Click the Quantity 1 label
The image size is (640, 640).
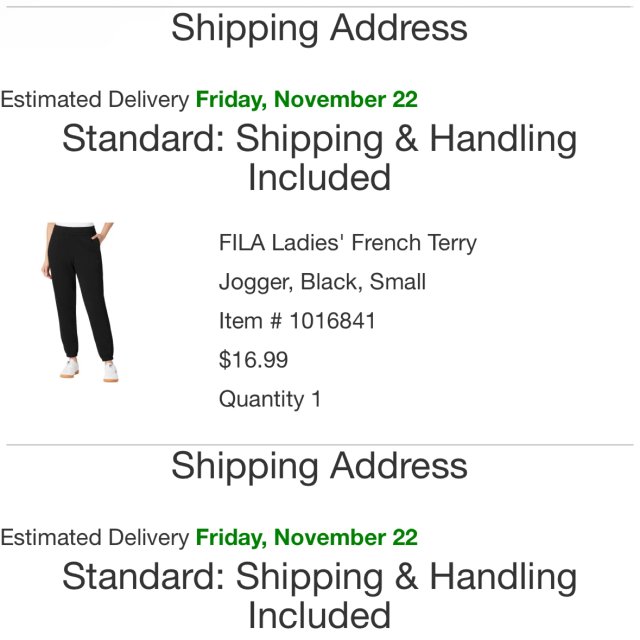(270, 399)
